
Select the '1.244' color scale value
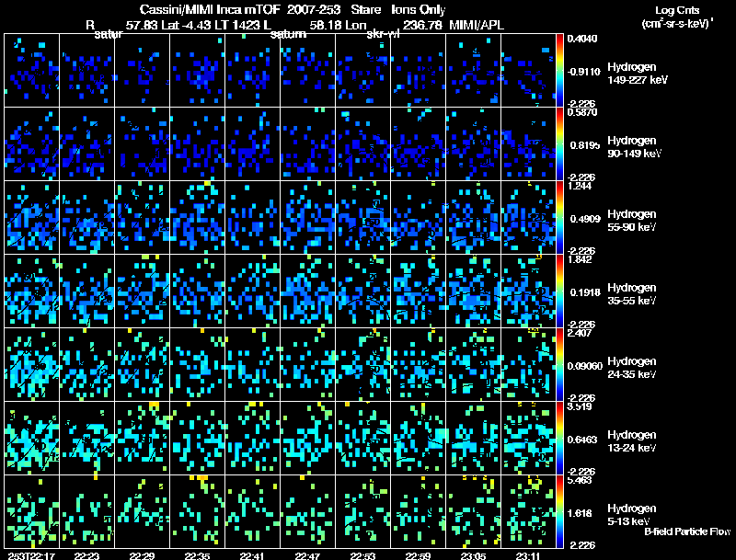pos(580,186)
